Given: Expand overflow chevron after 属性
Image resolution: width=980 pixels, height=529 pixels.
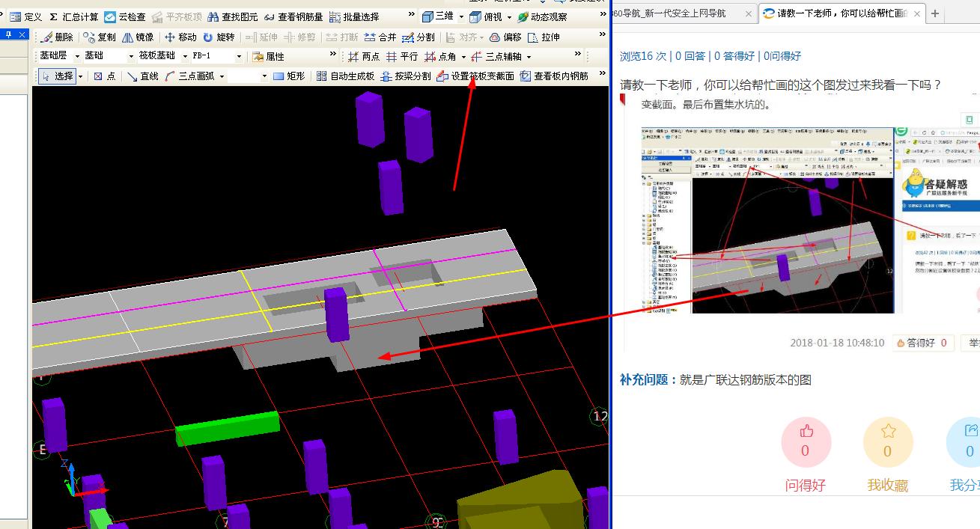Looking at the screenshot, I should click(x=333, y=54).
